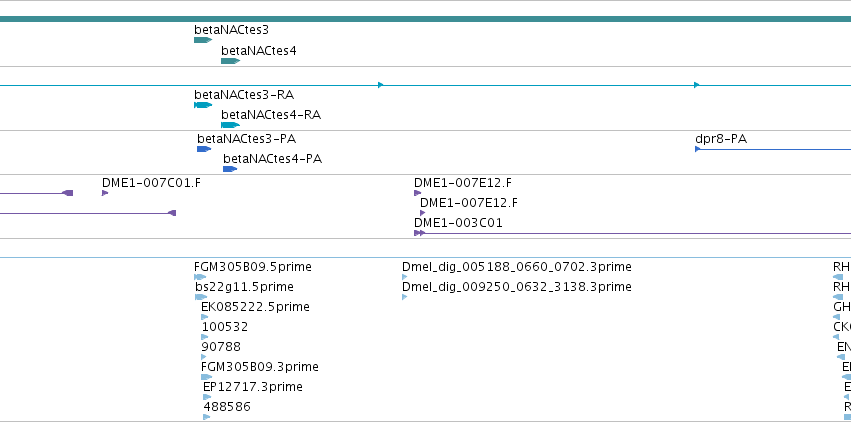Click the EK085222.5prime arrow glyph
Viewport: 851px width, 422px height.
click(x=205, y=317)
